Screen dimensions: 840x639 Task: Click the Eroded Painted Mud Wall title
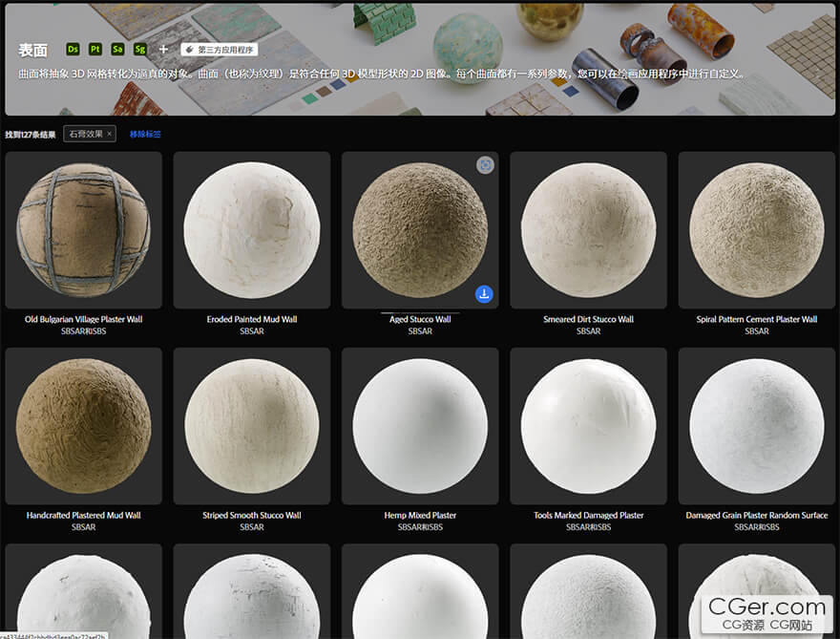click(252, 319)
